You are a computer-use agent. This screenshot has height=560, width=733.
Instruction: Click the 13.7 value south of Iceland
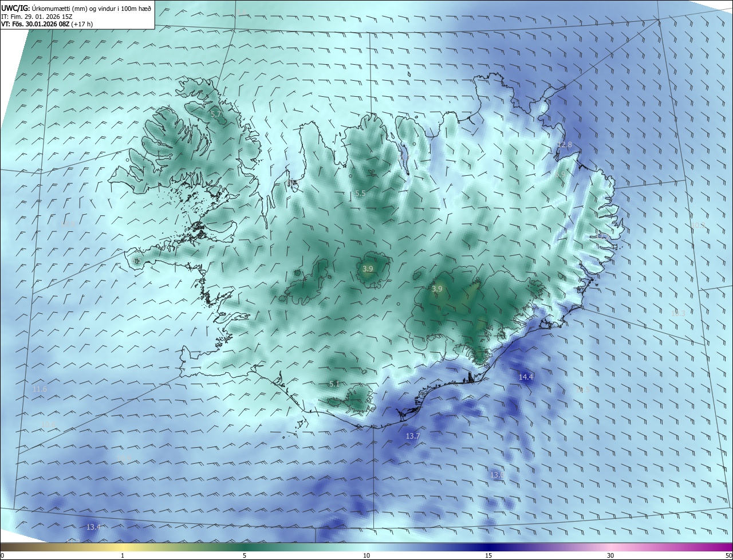413,436
